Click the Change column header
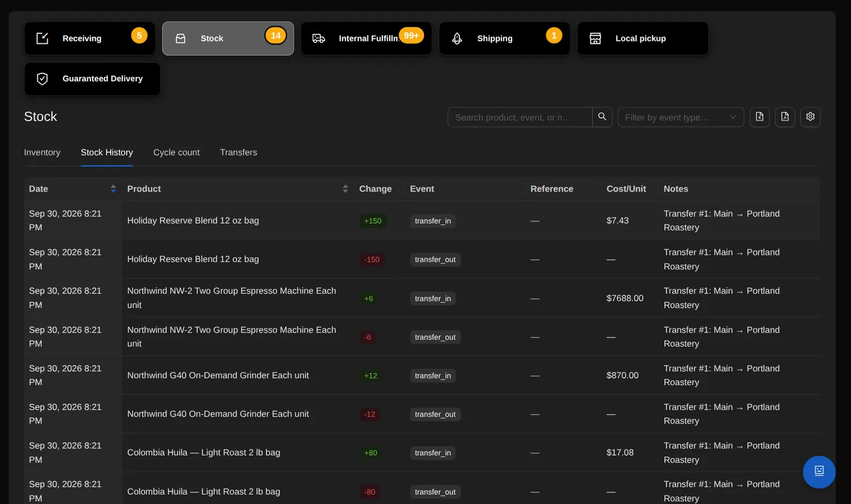This screenshot has height=504, width=851. (376, 189)
